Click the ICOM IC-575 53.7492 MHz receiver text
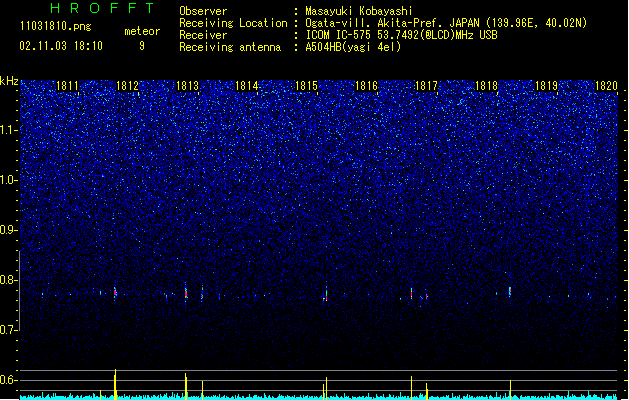629x400 pixels. click(x=401, y=35)
